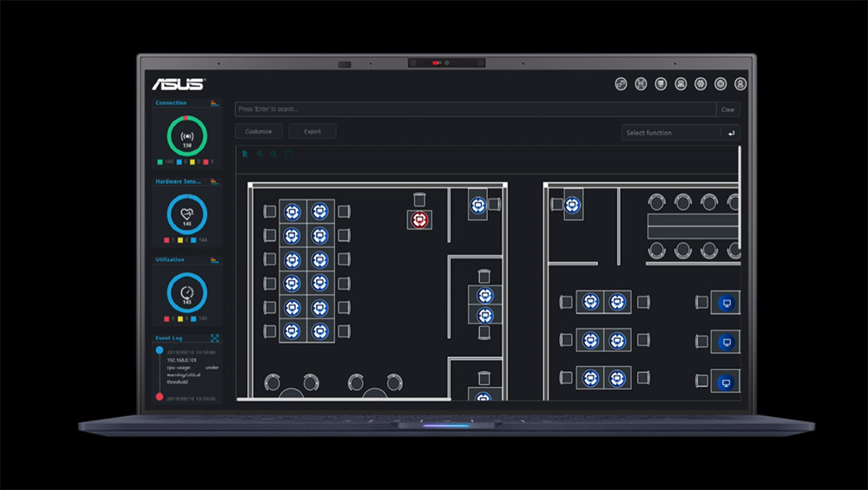Select top dark monitor device at right edge
The width and height of the screenshot is (868, 490).
tap(727, 303)
